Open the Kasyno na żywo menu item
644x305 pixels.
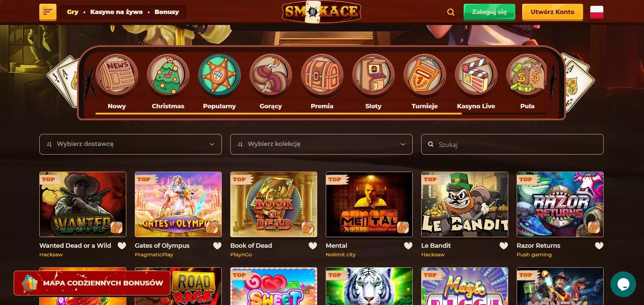click(x=116, y=12)
